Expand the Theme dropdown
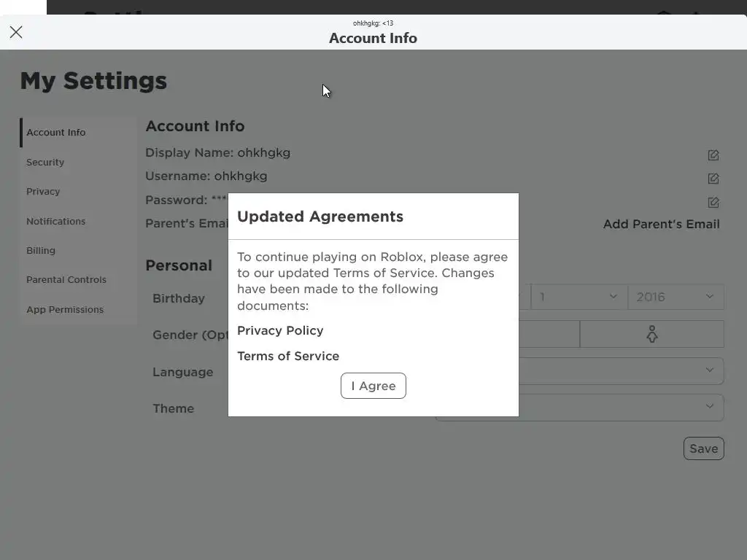 click(x=622, y=407)
